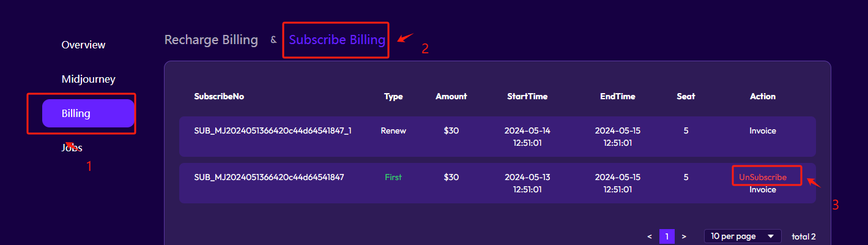Open Midjourney in the sidebar
This screenshot has width=868, height=245.
pos(88,79)
